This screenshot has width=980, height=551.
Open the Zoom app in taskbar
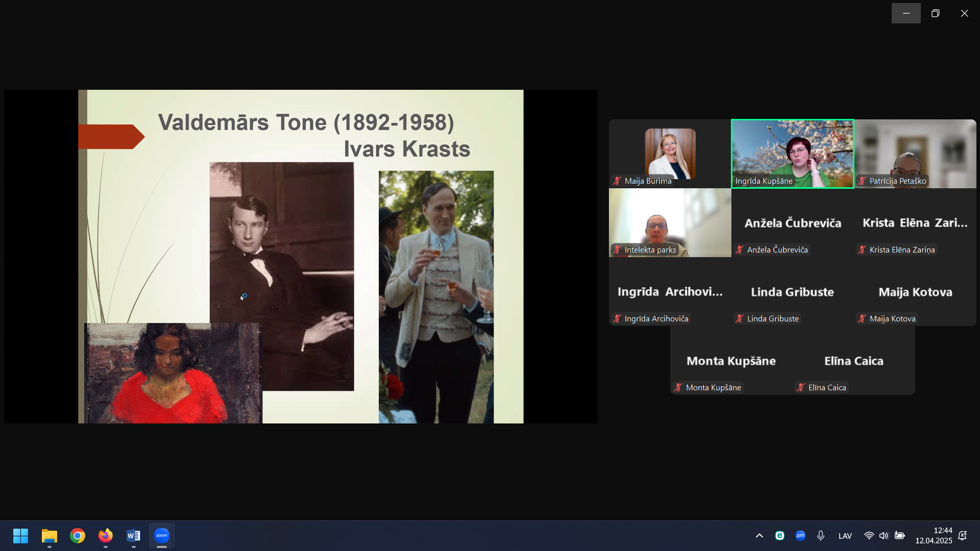click(x=161, y=536)
